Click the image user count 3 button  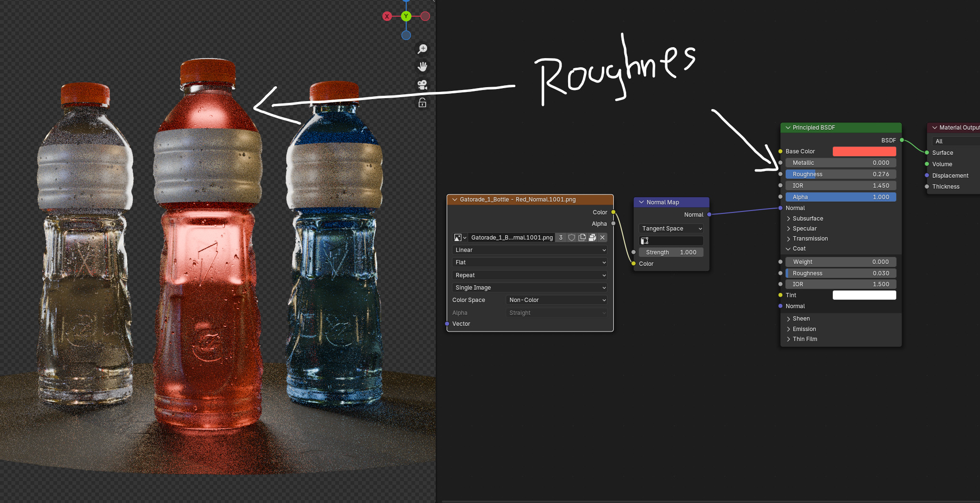560,238
